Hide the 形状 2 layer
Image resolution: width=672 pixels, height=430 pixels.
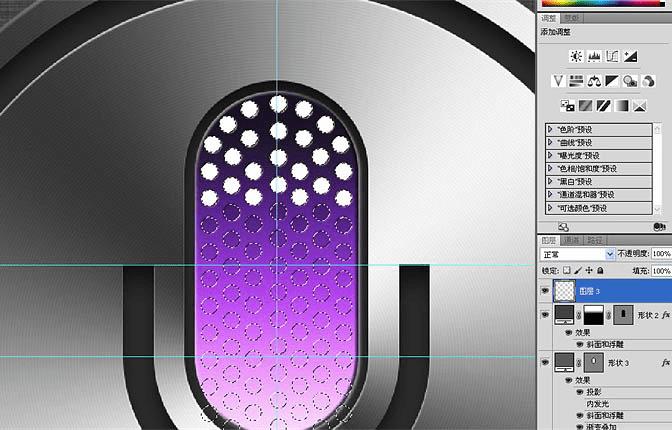545,315
